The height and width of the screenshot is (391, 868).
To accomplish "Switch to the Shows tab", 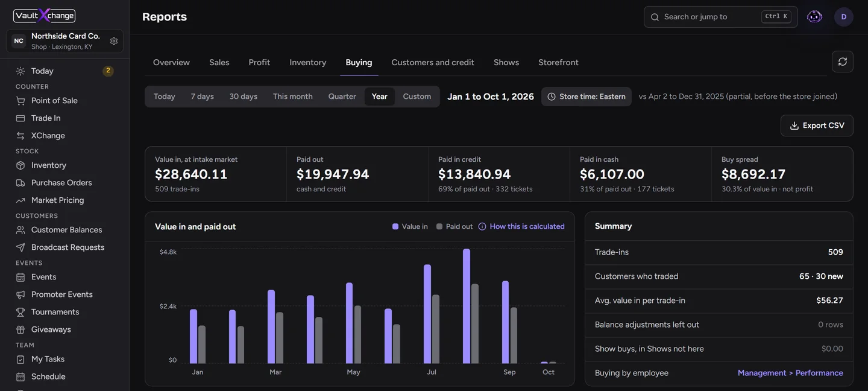I will tap(506, 63).
